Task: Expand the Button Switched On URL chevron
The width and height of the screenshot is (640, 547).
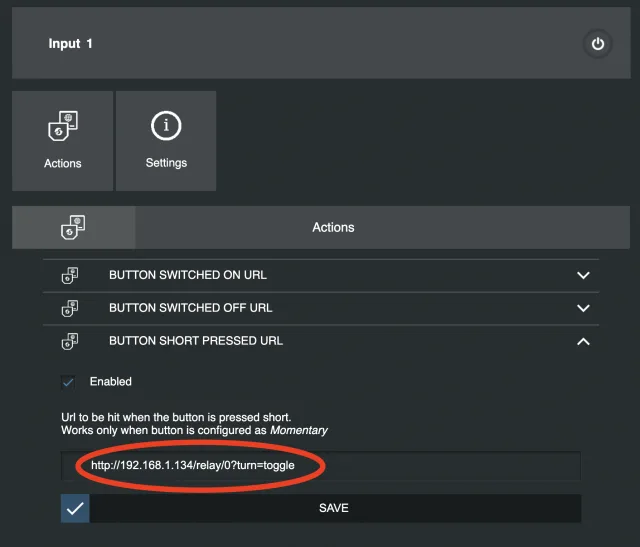Action: coord(584,275)
